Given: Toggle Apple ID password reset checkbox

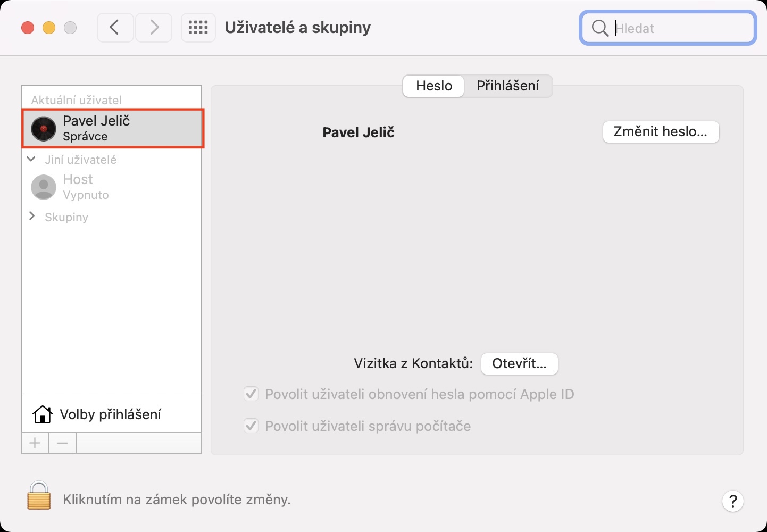Looking at the screenshot, I should tap(251, 394).
